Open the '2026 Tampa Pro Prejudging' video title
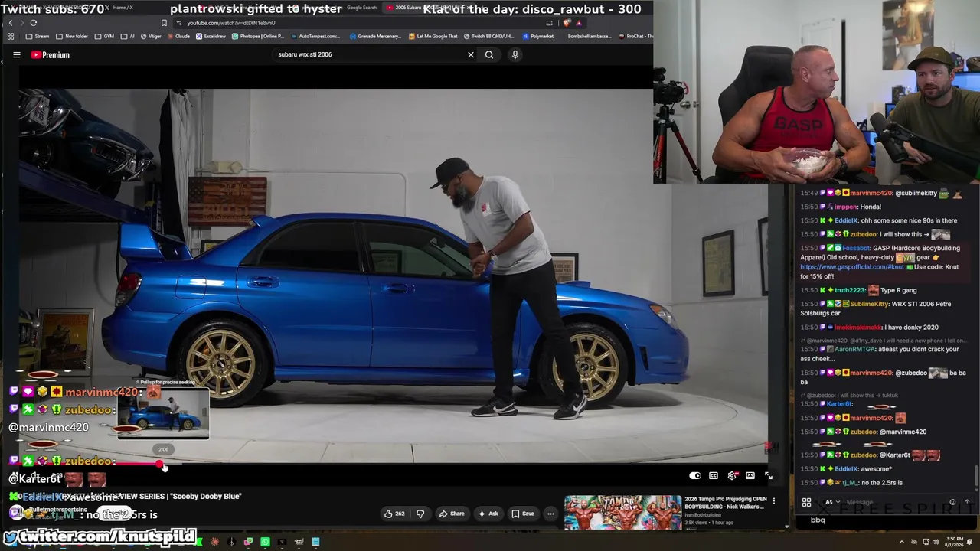Screen dimensions: 980x551 [726, 503]
